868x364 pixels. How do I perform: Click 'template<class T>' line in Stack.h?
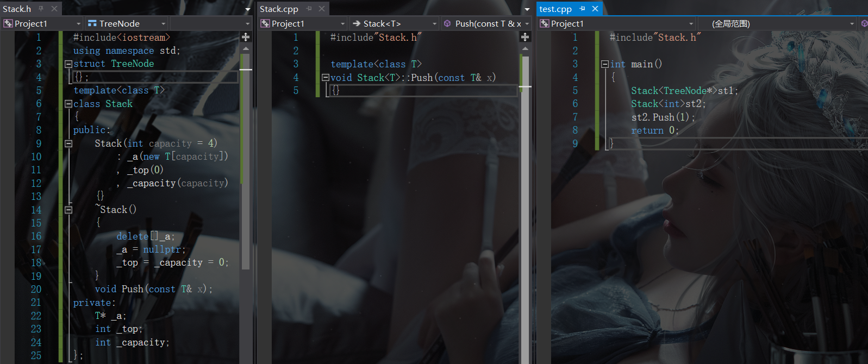119,90
